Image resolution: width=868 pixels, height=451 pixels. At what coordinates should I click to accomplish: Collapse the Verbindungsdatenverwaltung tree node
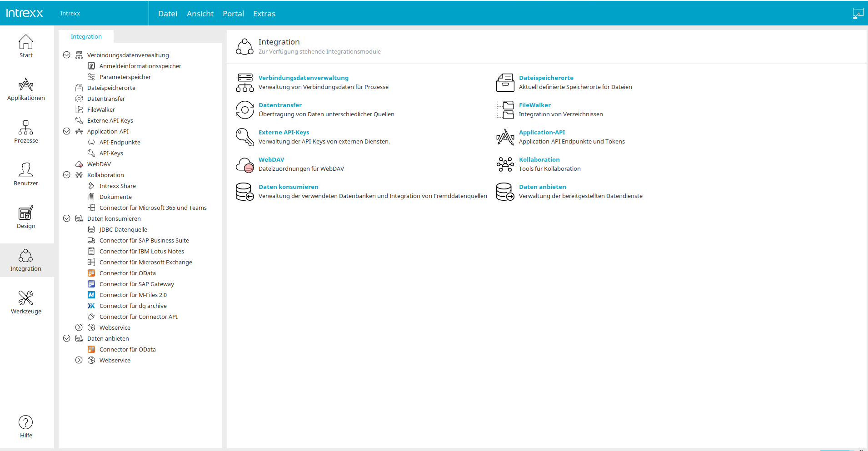[67, 55]
